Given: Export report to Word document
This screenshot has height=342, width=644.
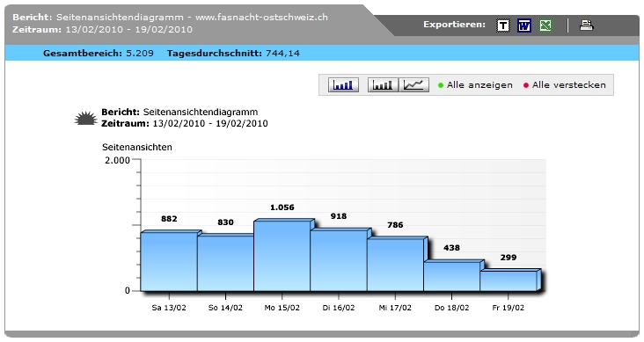Looking at the screenshot, I should pos(524,25).
